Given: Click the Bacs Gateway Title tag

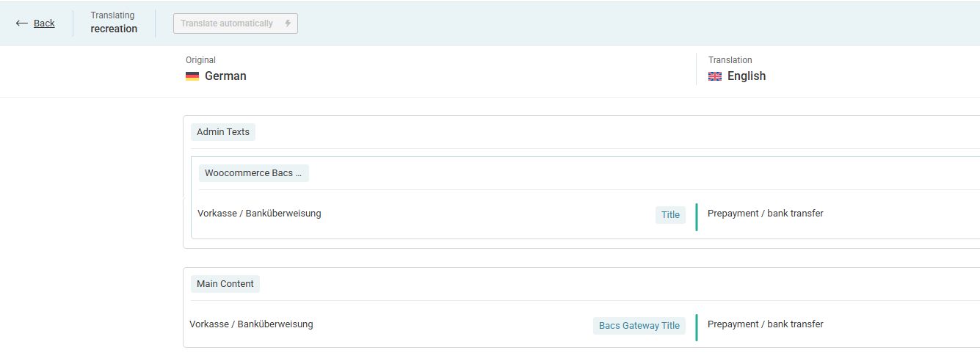Looking at the screenshot, I should tap(639, 326).
